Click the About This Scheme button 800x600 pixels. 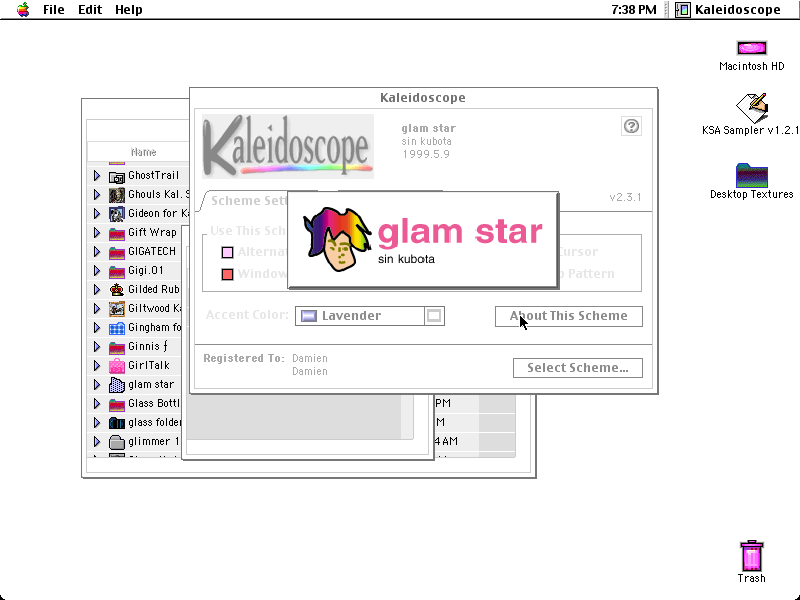[x=568, y=316]
